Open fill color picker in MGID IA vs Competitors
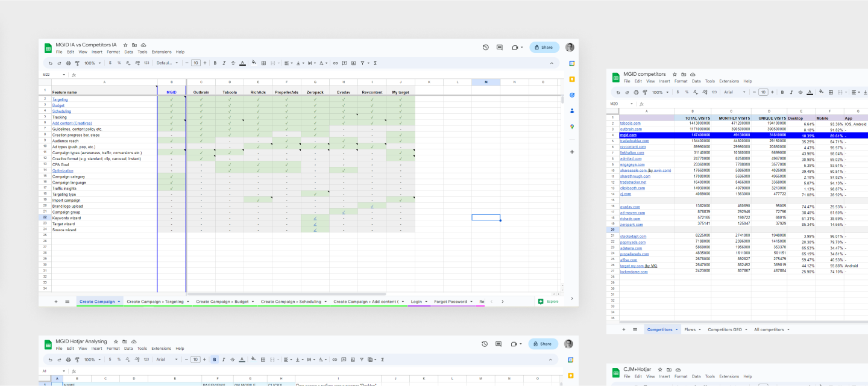Image resolution: width=868 pixels, height=386 pixels. pos(254,63)
